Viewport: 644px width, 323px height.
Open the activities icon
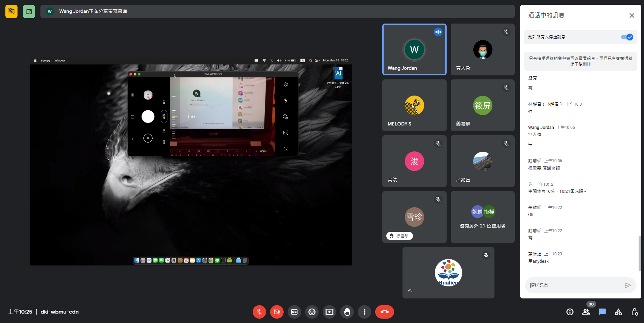tap(618, 312)
